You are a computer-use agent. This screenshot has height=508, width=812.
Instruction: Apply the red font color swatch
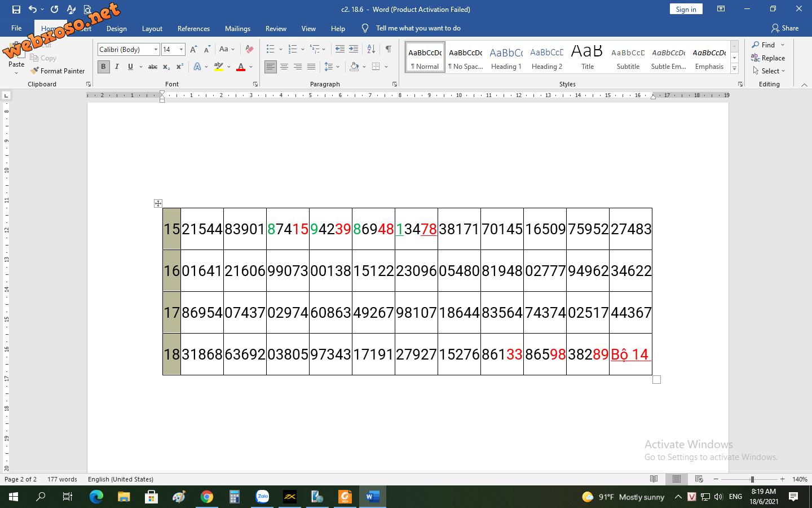point(241,67)
